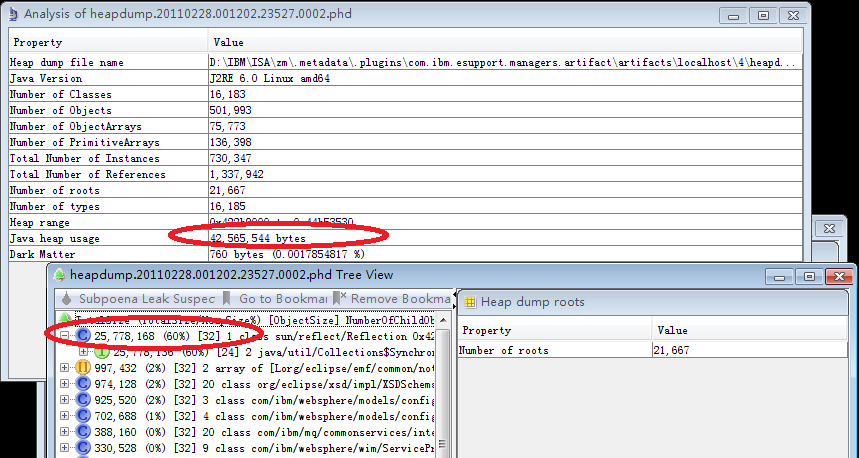Image resolution: width=859 pixels, height=458 pixels.
Task: Select the '16,183' value cell
Action: (505, 94)
